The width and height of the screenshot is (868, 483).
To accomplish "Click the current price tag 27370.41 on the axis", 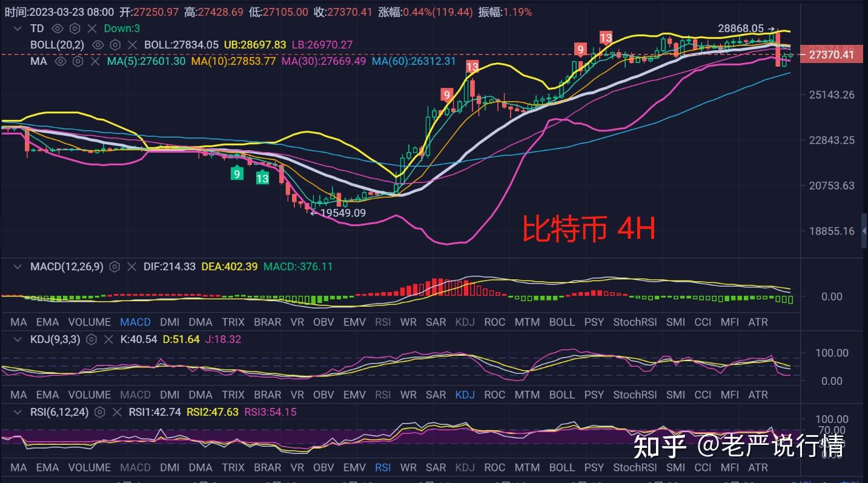I will pos(830,55).
